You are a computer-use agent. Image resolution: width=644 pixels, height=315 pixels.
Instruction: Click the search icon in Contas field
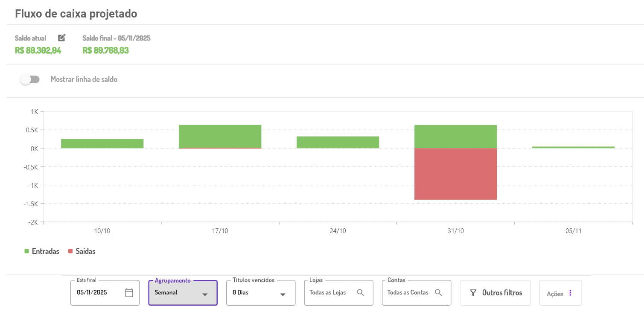tap(438, 293)
